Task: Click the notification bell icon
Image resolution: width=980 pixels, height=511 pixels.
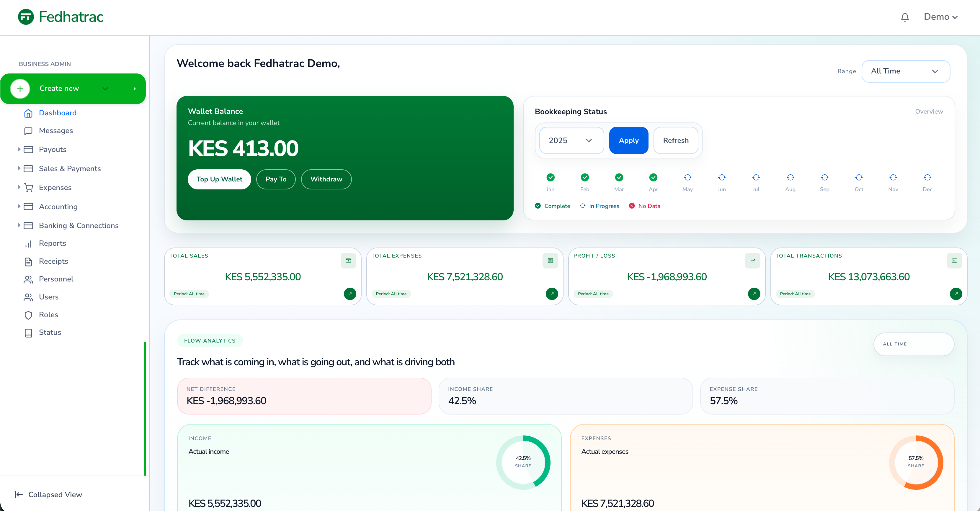Action: [x=905, y=17]
